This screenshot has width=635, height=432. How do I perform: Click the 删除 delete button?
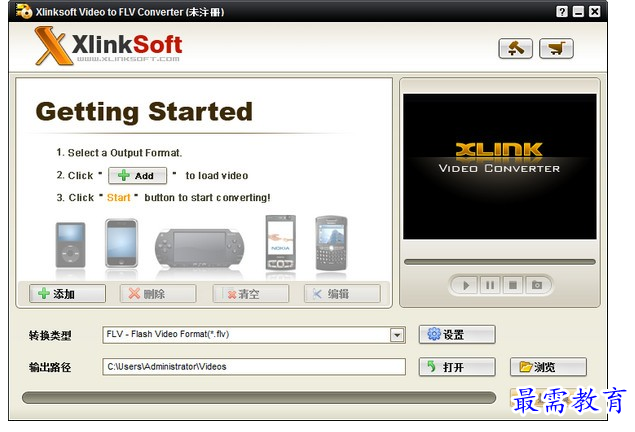pos(158,294)
